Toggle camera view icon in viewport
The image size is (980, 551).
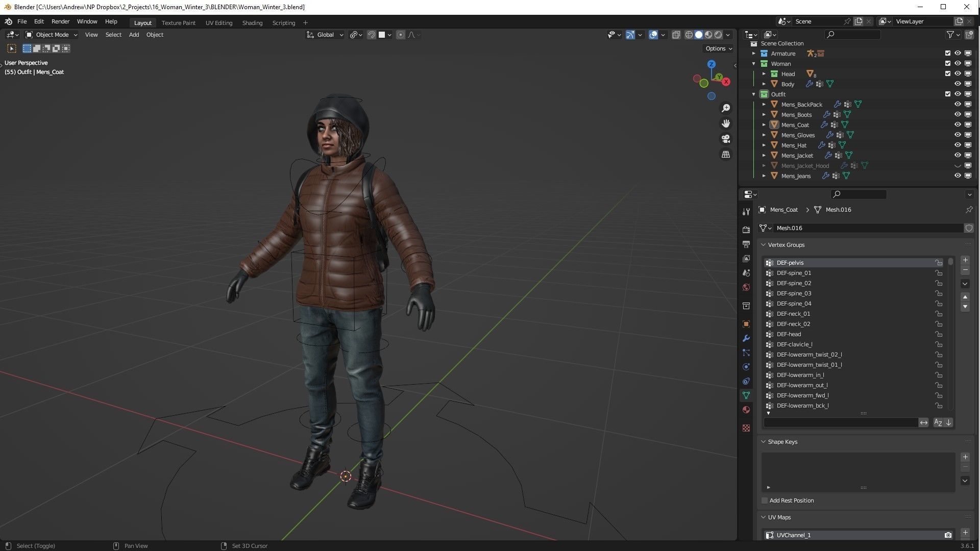tap(726, 139)
